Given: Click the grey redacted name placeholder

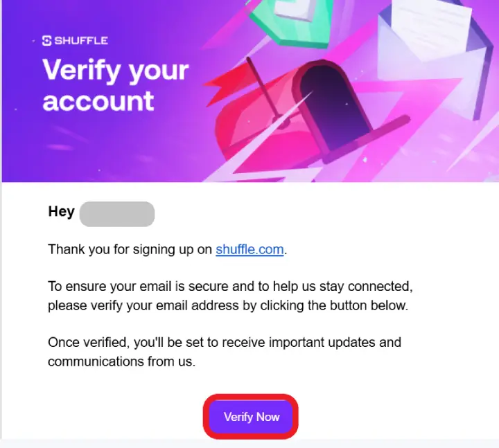Looking at the screenshot, I should 117,214.
